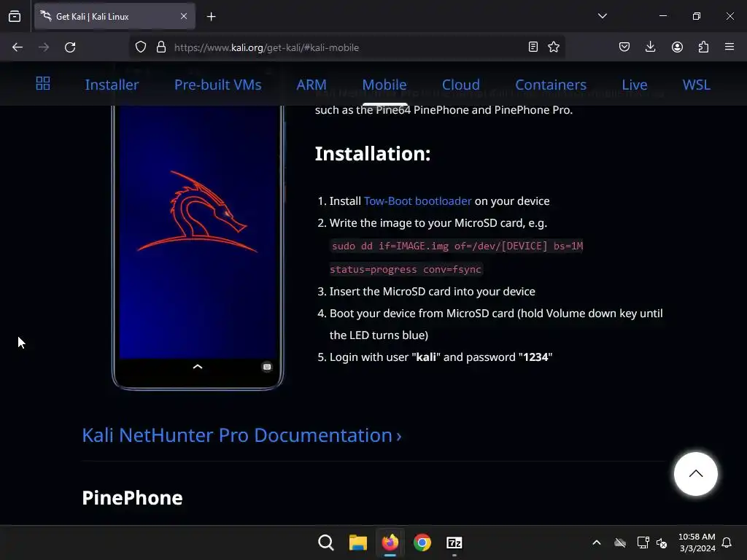The height and width of the screenshot is (560, 747).
Task: Click the sudo dd command code text
Action: coord(457,246)
